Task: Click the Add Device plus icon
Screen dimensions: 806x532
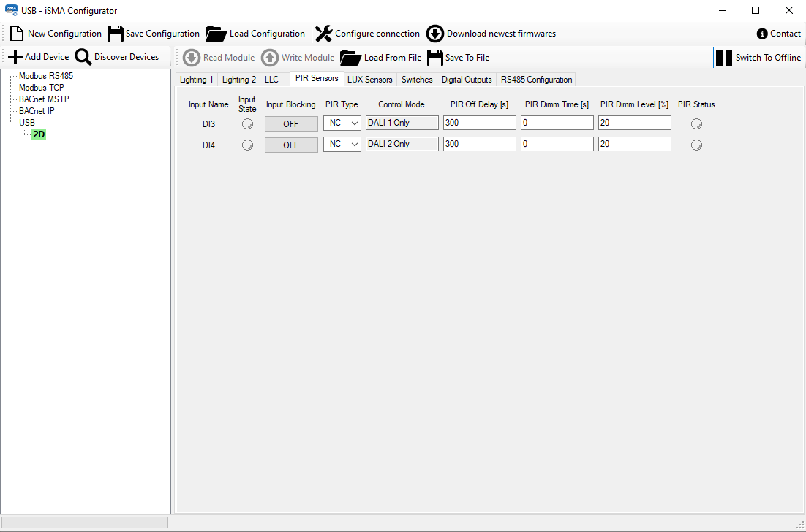Action: (x=15, y=57)
